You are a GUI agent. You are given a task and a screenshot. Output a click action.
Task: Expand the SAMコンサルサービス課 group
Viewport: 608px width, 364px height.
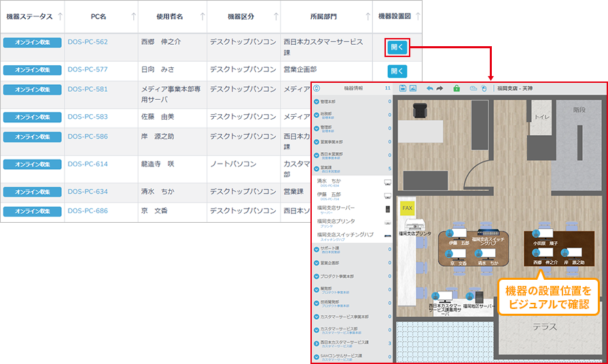(317, 357)
